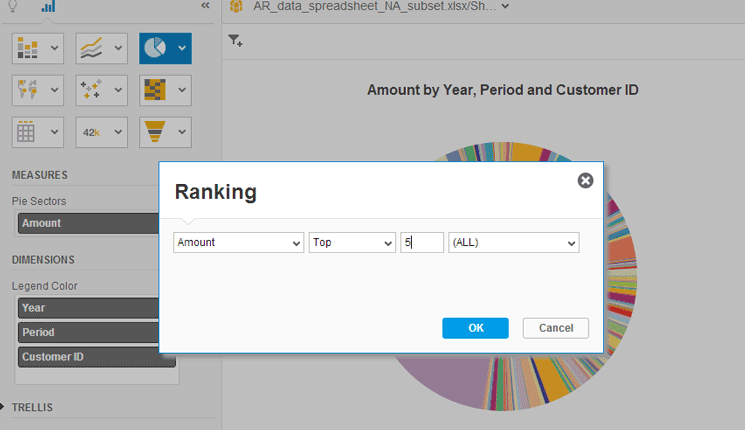This screenshot has width=745, height=430.
Task: Select the geographic map chart icon
Action: pos(28,90)
